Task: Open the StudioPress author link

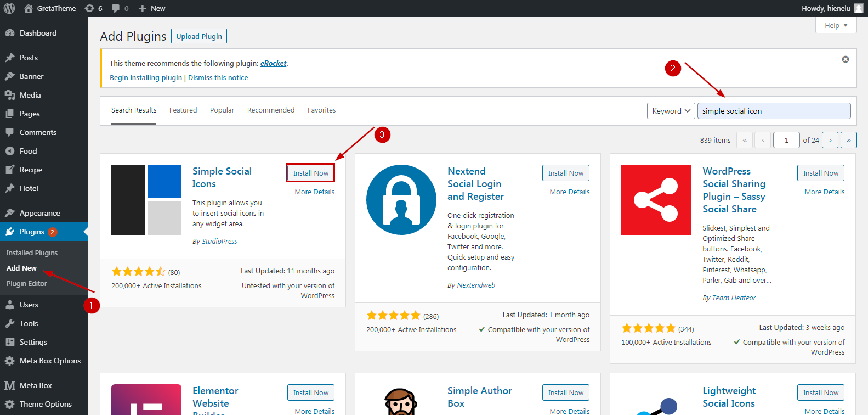Action: click(219, 241)
